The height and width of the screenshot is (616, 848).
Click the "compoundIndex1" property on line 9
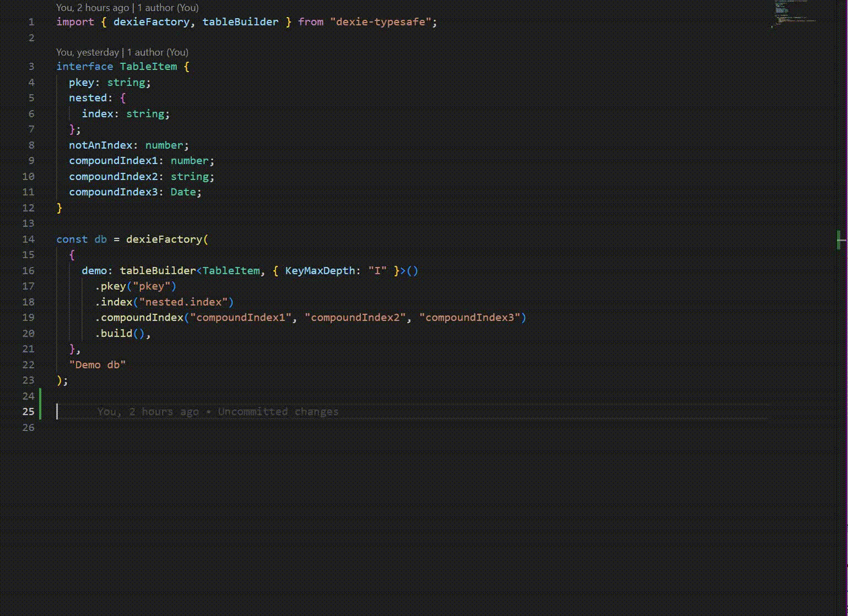(x=113, y=161)
